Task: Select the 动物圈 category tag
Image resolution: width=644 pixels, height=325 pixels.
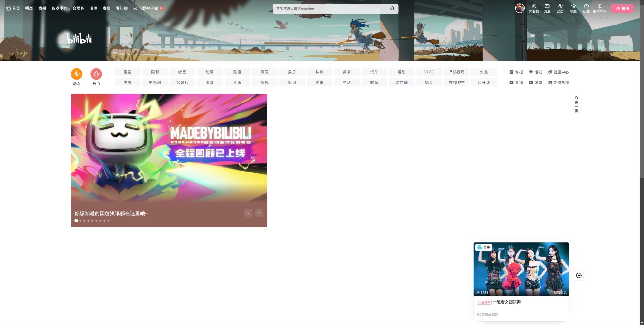Action: pos(402,83)
